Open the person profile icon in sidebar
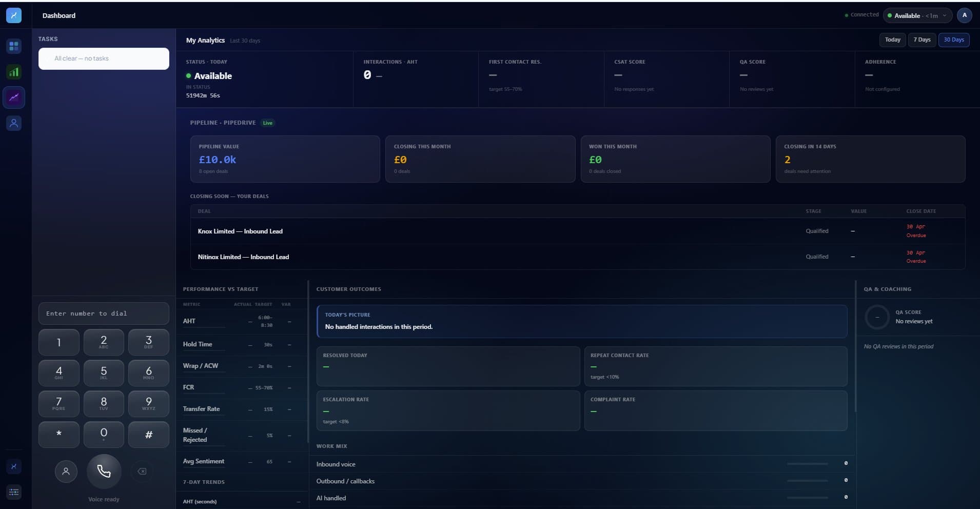Viewport: 980px width, 509px height. (x=14, y=123)
